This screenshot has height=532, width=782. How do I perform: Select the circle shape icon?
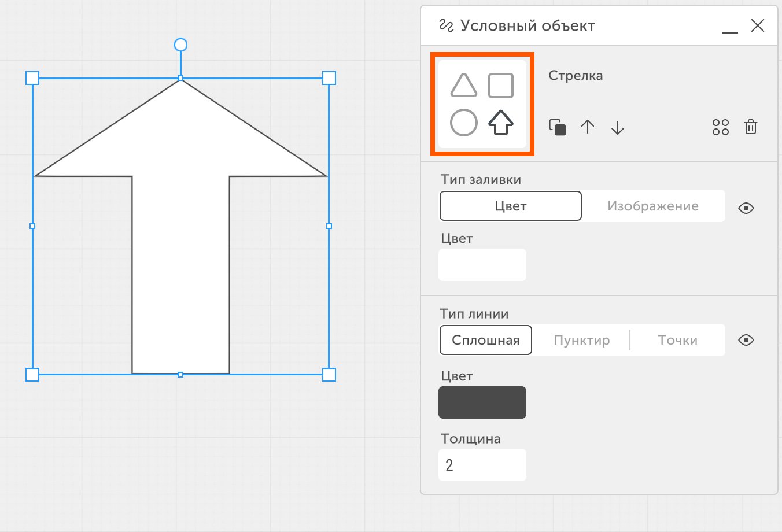pos(464,123)
